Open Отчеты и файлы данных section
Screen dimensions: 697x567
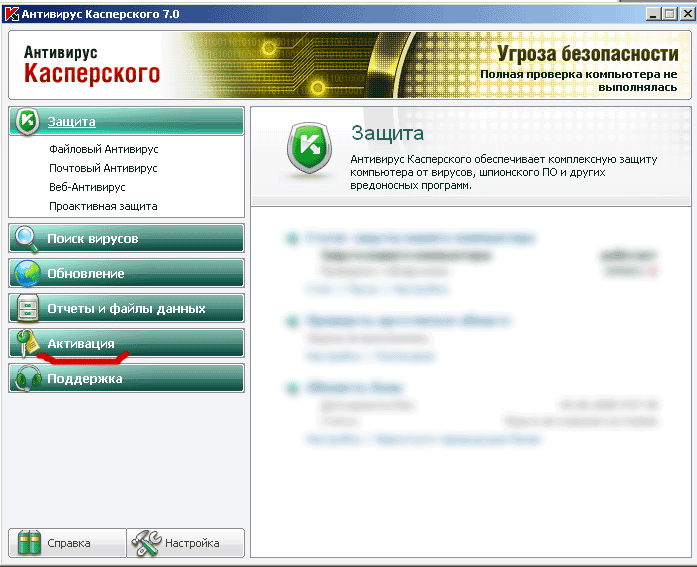click(x=126, y=308)
